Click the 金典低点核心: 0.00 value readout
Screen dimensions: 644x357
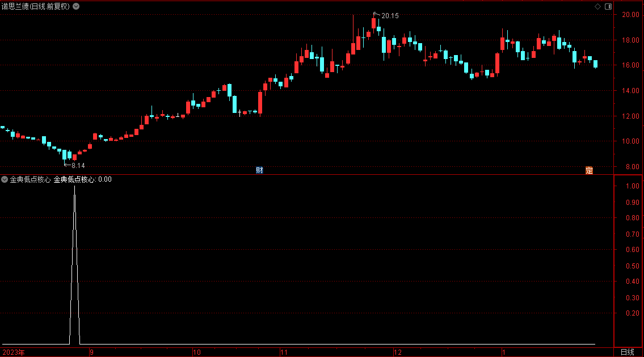(x=82, y=179)
